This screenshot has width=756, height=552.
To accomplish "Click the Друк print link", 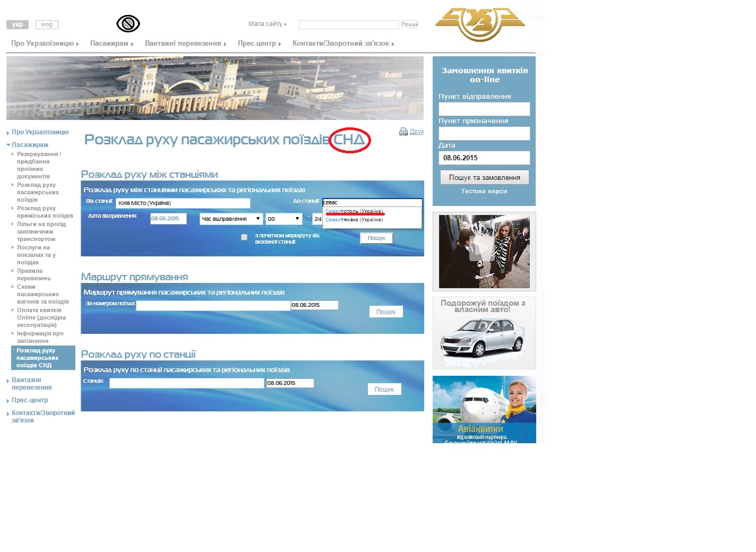I will point(417,132).
